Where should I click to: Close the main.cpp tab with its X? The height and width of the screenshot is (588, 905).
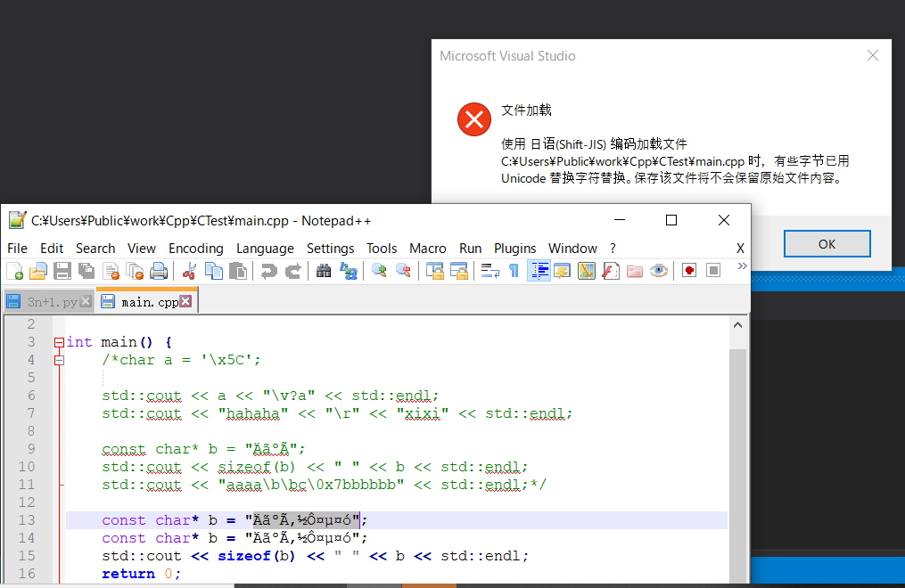click(x=186, y=302)
